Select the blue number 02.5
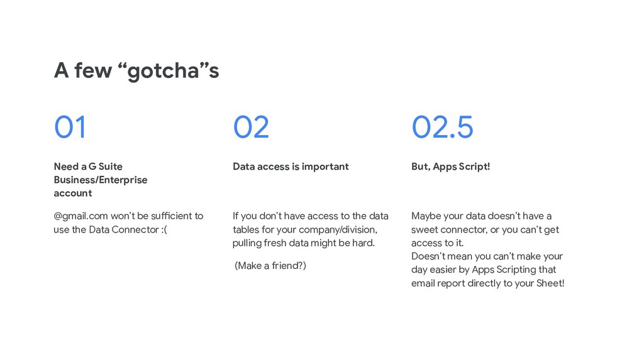The image size is (644, 362). tap(442, 127)
